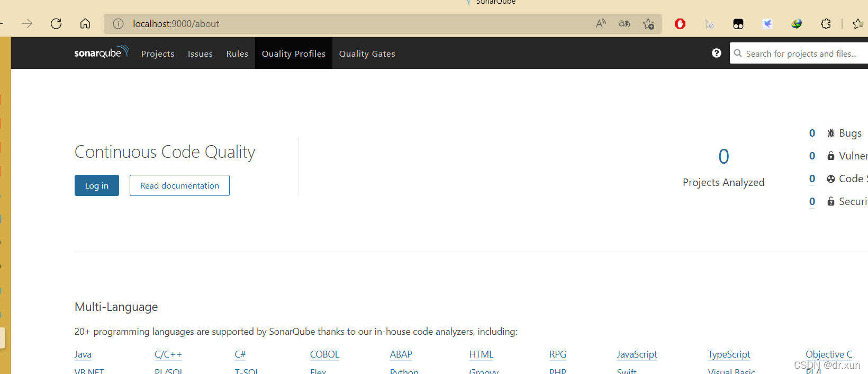The height and width of the screenshot is (374, 868).
Task: Click the Bugs count 0
Action: (812, 133)
